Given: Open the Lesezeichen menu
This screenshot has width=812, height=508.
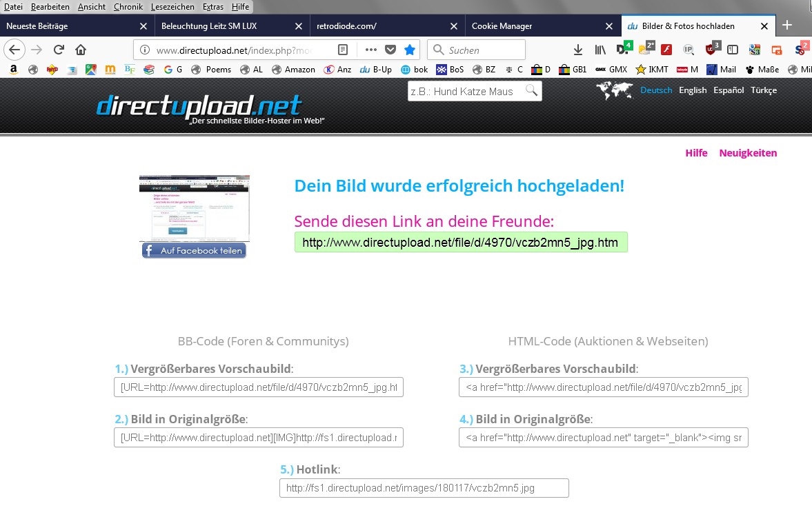Looking at the screenshot, I should pos(172,7).
